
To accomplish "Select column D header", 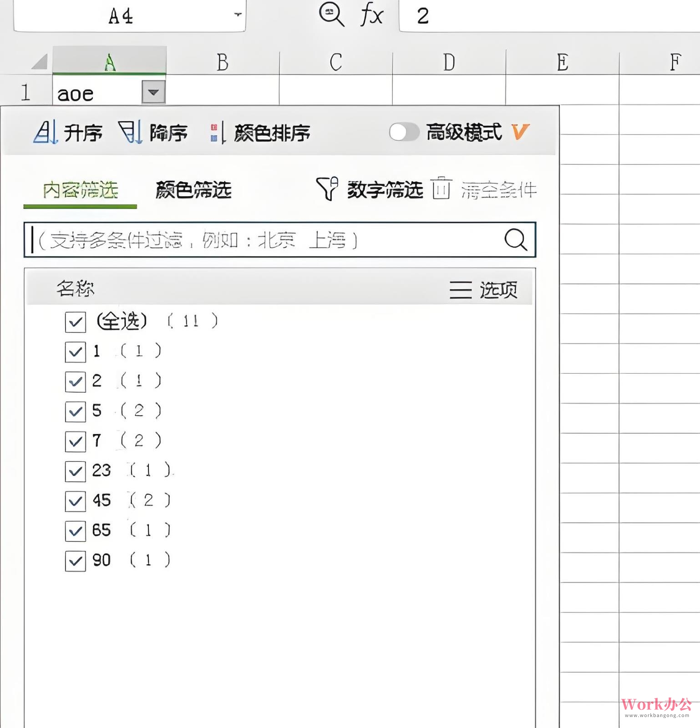I will click(449, 62).
